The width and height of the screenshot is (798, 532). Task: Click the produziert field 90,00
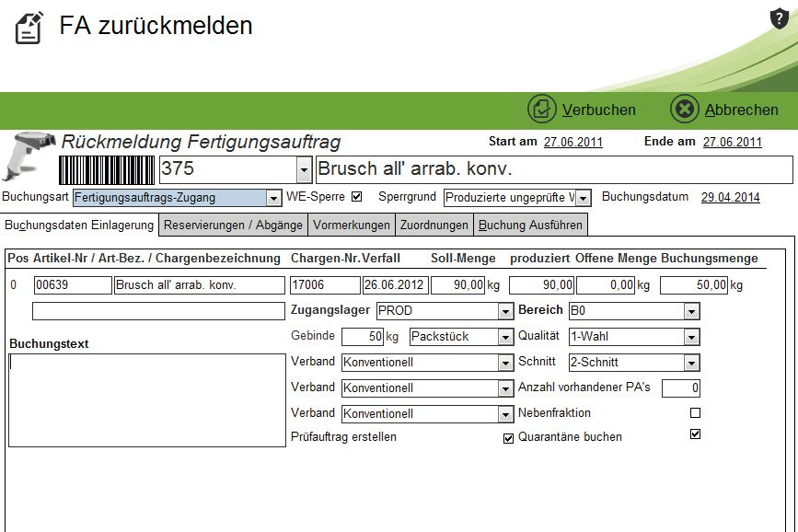pyautogui.click(x=541, y=285)
